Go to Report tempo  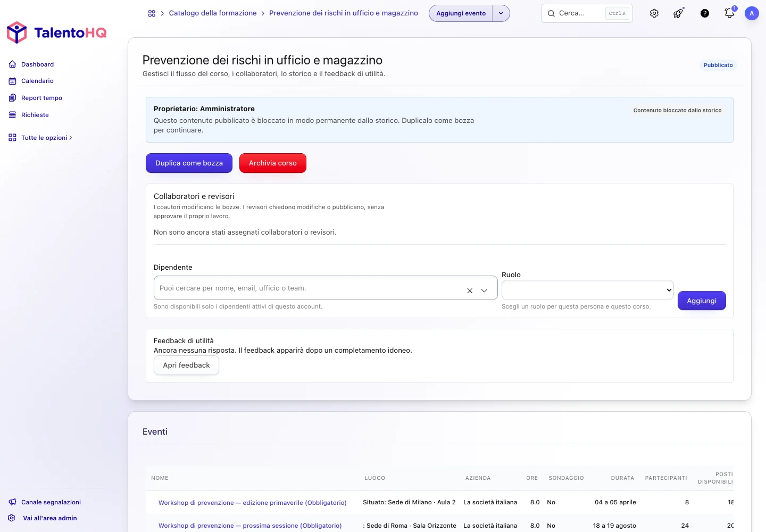pyautogui.click(x=41, y=98)
